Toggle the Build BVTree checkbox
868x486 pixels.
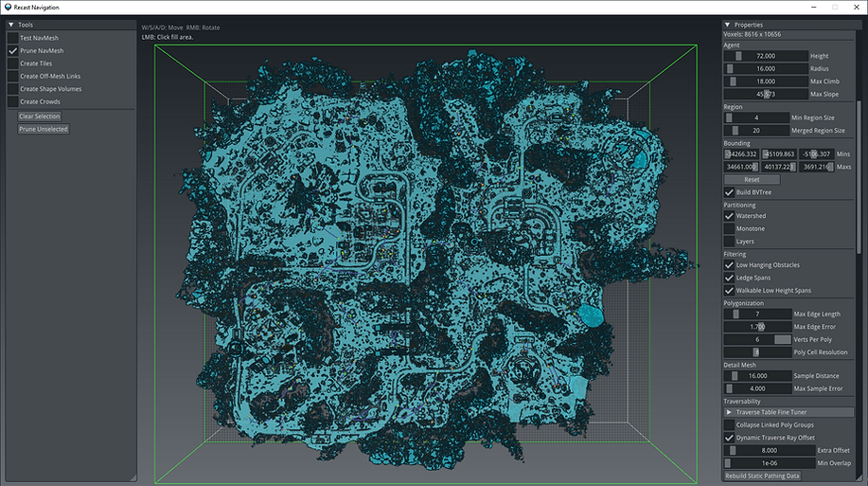click(x=729, y=192)
